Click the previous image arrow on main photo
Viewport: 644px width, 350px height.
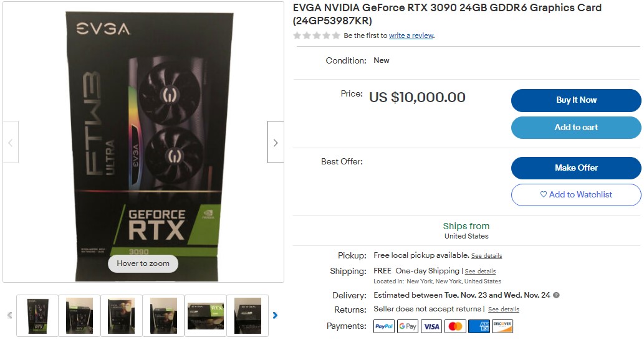click(11, 142)
